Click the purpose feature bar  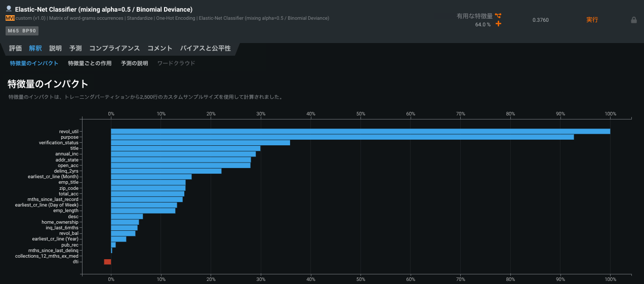click(x=342, y=137)
